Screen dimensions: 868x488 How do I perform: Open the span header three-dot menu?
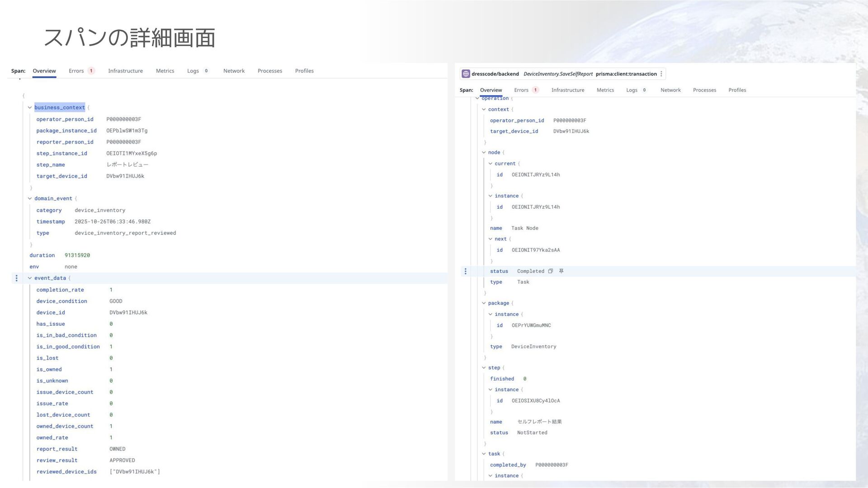pos(661,74)
